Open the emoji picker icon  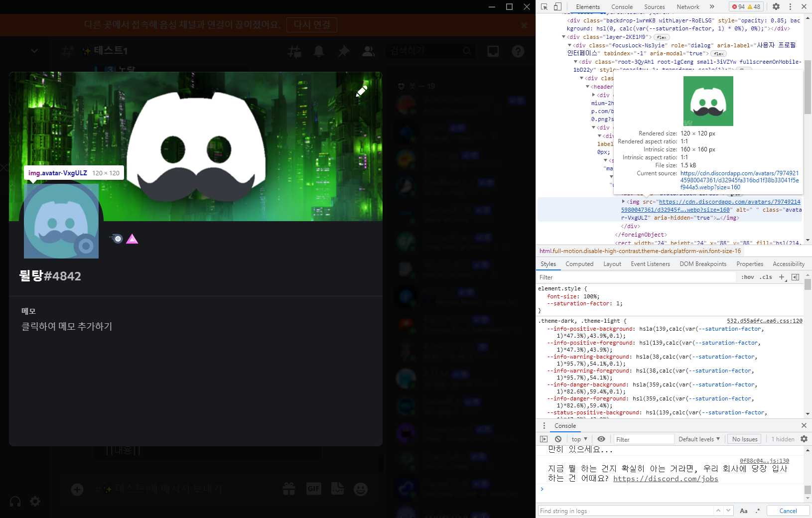361,489
